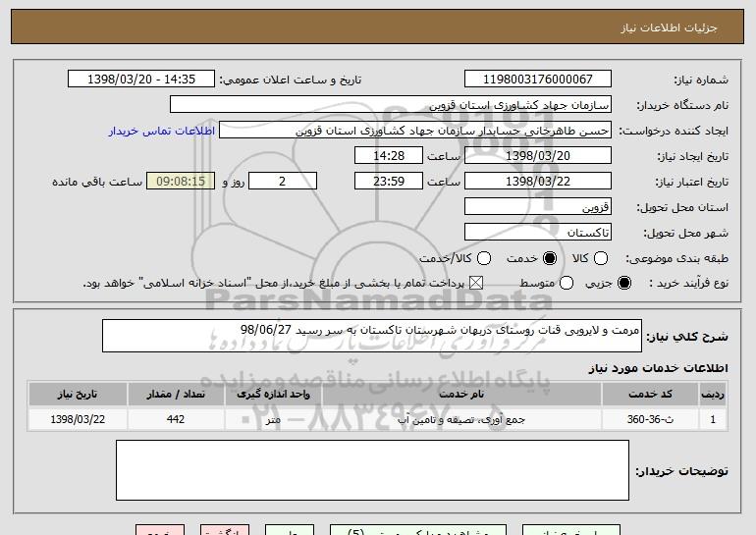
Task: Open the اطلاعات تماس خریدار link
Action: 162,131
